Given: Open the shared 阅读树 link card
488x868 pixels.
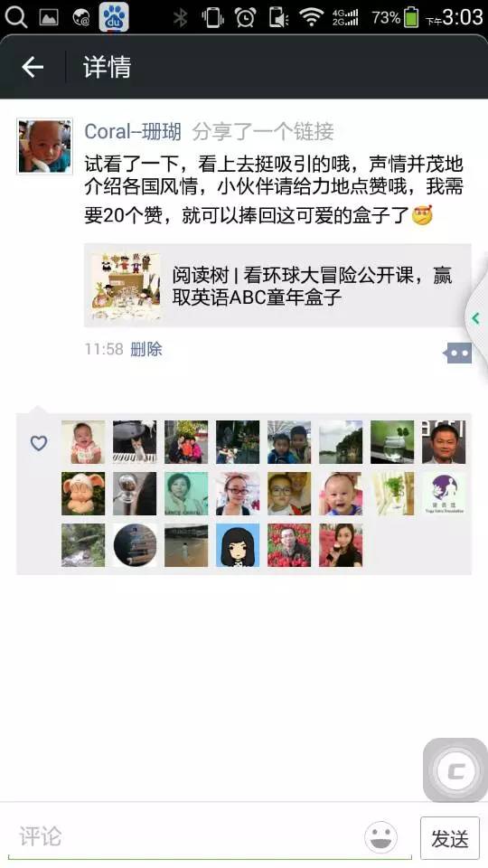Looking at the screenshot, I should click(277, 286).
